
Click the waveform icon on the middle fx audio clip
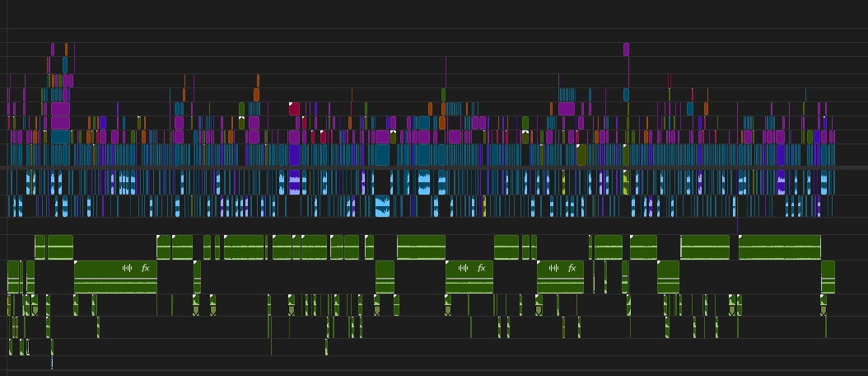[464, 269]
